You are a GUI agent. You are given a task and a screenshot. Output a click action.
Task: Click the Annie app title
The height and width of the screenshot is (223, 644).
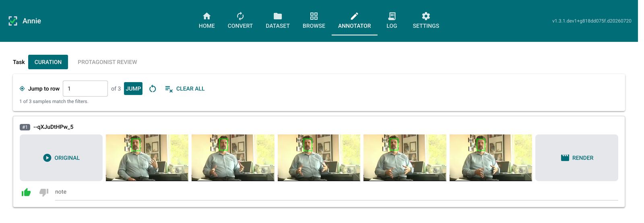coord(32,21)
